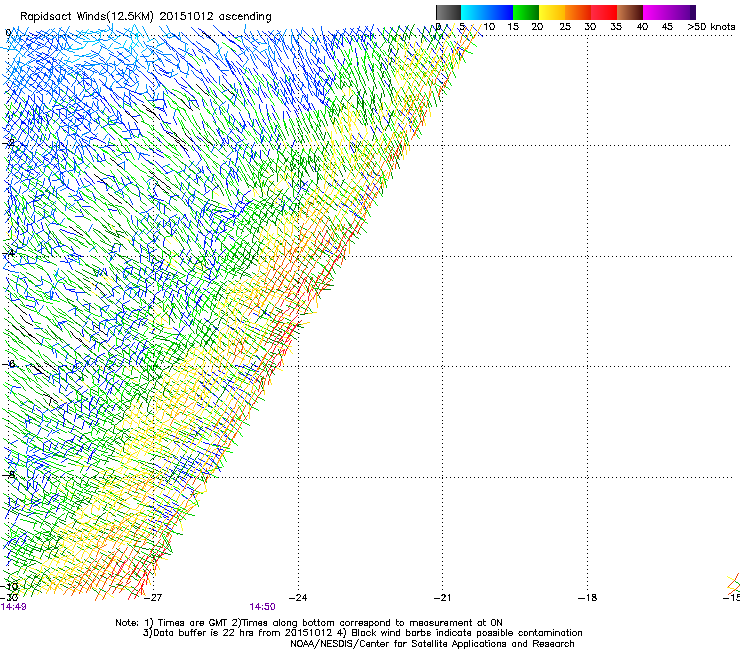740x650 pixels.
Task: Click the green 15-20 knots legend swatch
Action: 526,12
